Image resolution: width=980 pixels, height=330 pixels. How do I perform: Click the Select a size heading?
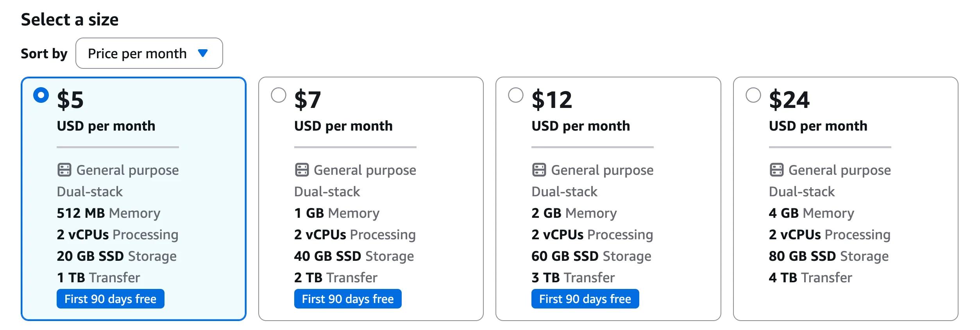[70, 20]
